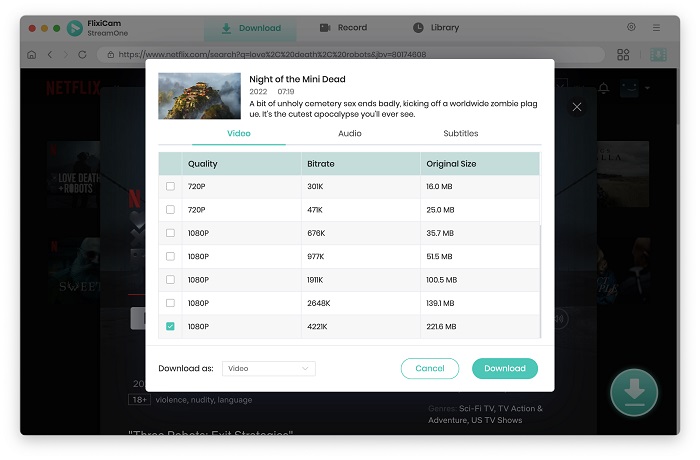Click the Night of the Mini Dead thumbnail
The height and width of the screenshot is (460, 700).
point(199,96)
